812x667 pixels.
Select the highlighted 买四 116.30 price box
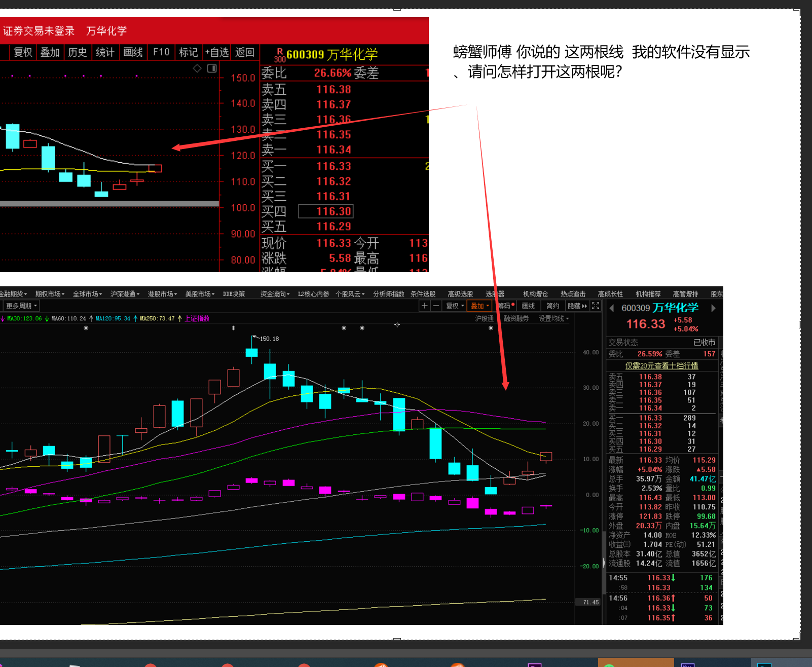tap(326, 211)
